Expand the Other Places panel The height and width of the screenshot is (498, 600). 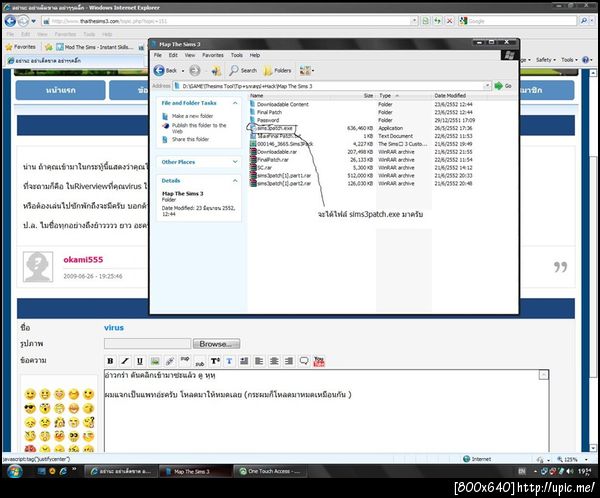[x=235, y=162]
